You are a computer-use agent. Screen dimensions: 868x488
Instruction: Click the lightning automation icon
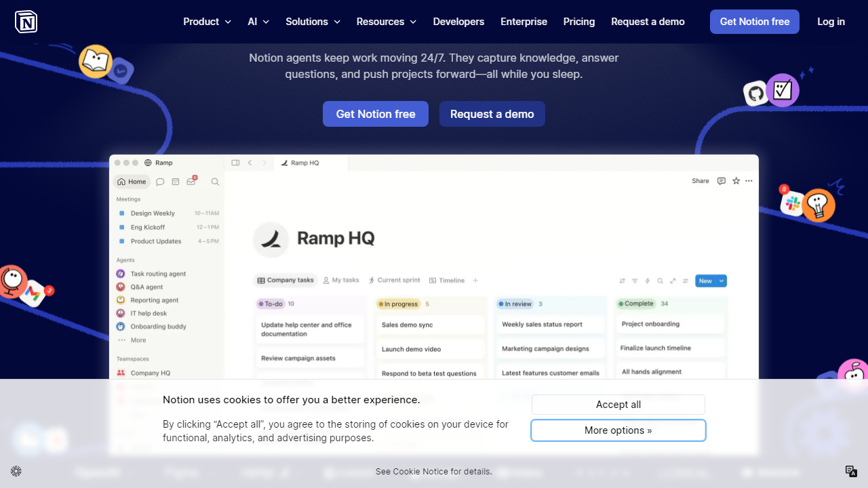tap(647, 281)
